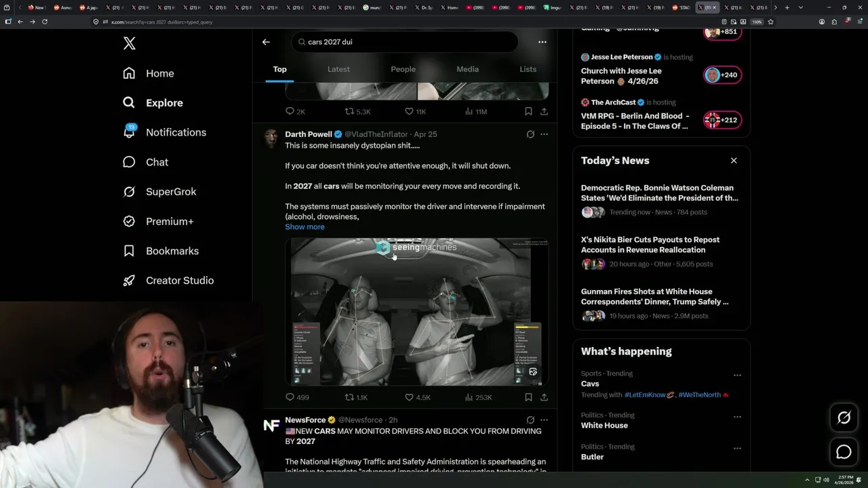The image size is (868, 488).
Task: Reload the page in browser toolbar
Action: pos(45,22)
